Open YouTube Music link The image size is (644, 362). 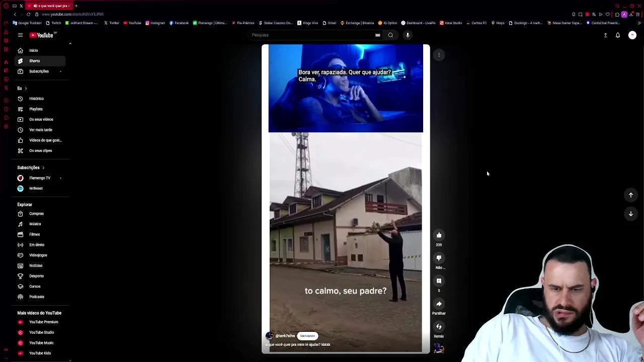tap(40, 343)
